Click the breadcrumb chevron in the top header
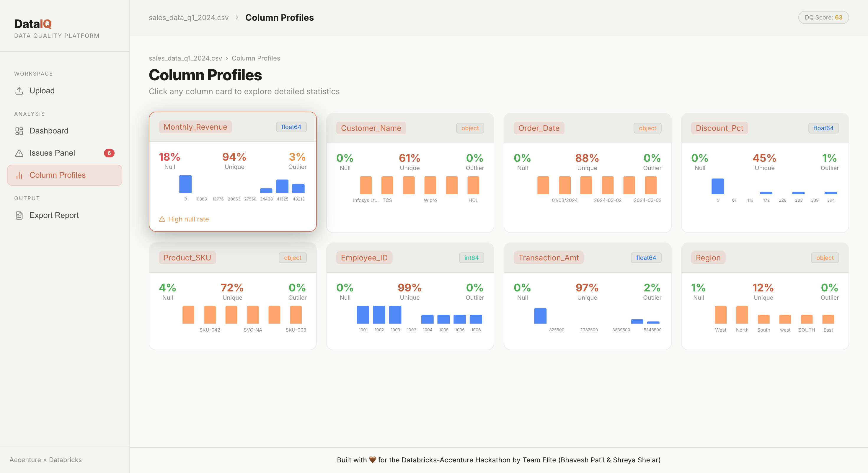The width and height of the screenshot is (868, 473). (x=237, y=17)
